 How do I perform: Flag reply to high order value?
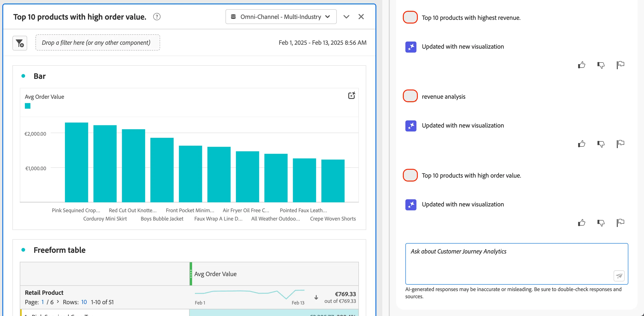620,223
